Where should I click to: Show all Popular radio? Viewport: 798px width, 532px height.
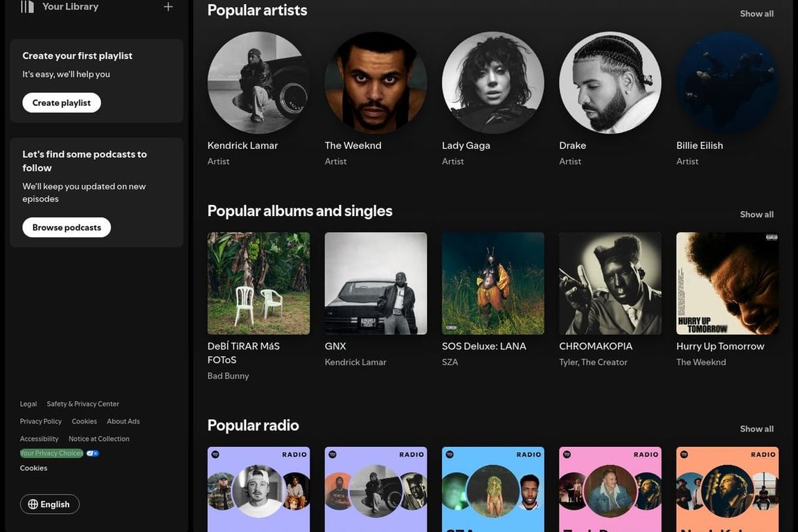pyautogui.click(x=756, y=428)
